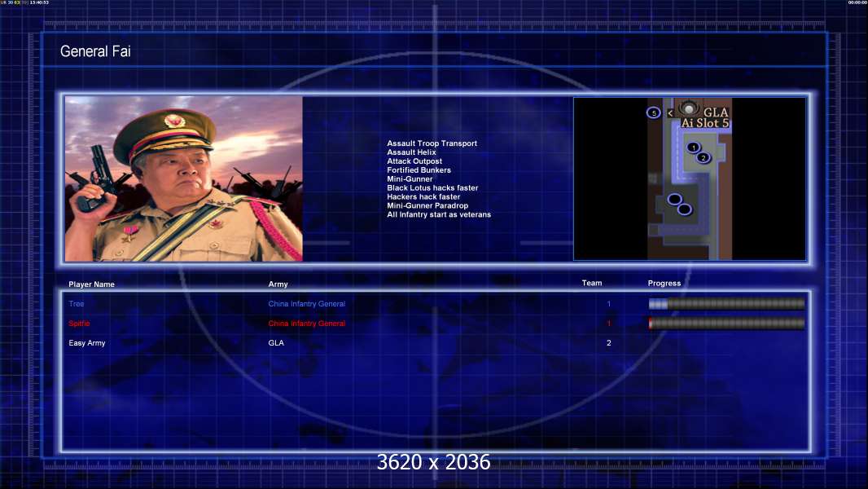Image resolution: width=868 pixels, height=489 pixels.
Task: Click "Hackers hack faster" line
Action: pyautogui.click(x=423, y=196)
